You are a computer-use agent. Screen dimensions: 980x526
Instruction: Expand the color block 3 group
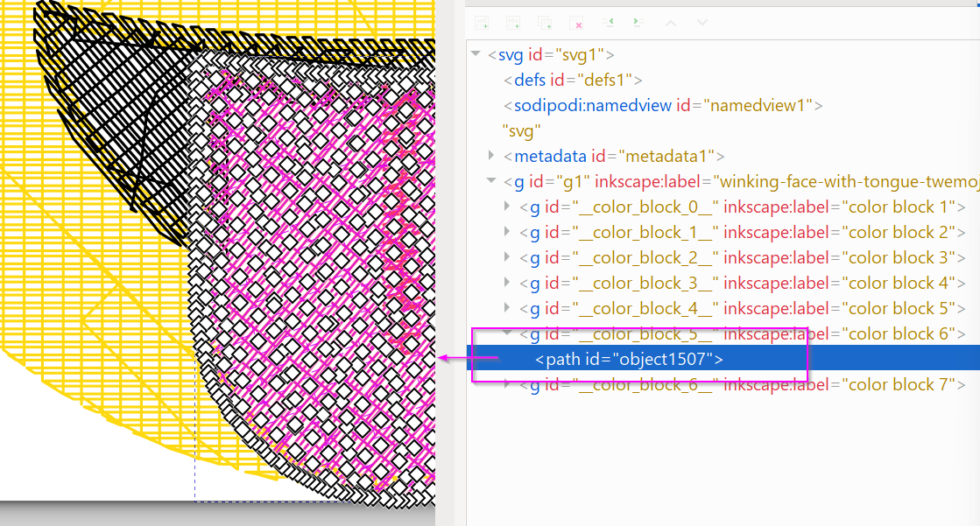click(507, 256)
